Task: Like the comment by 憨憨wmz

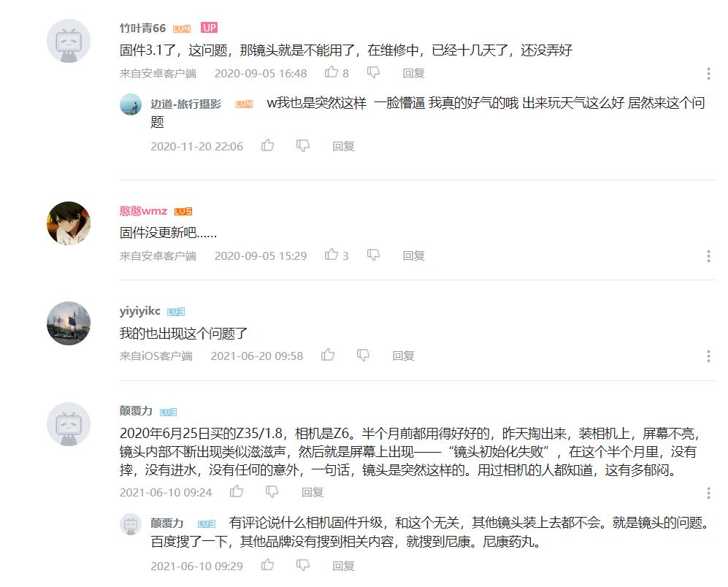Action: click(332, 255)
